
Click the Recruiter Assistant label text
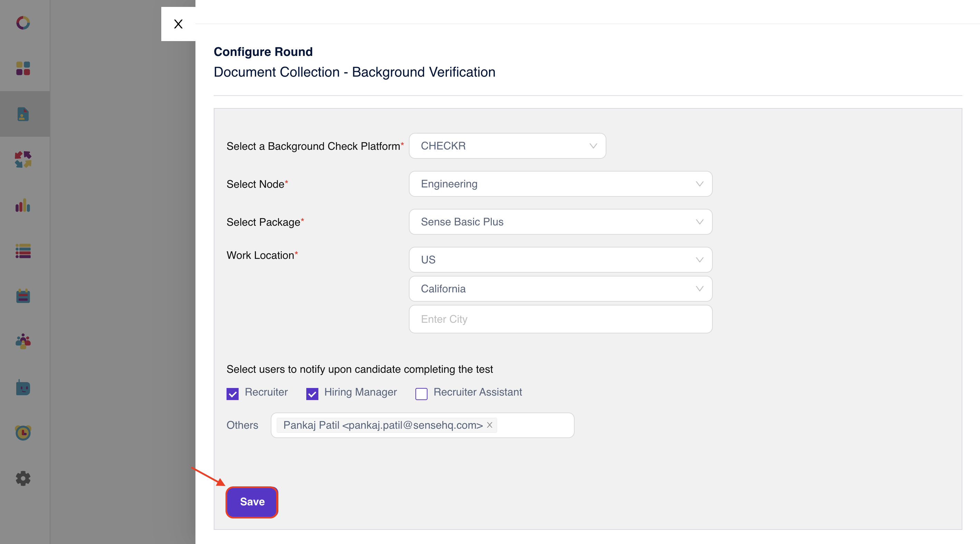tap(478, 392)
